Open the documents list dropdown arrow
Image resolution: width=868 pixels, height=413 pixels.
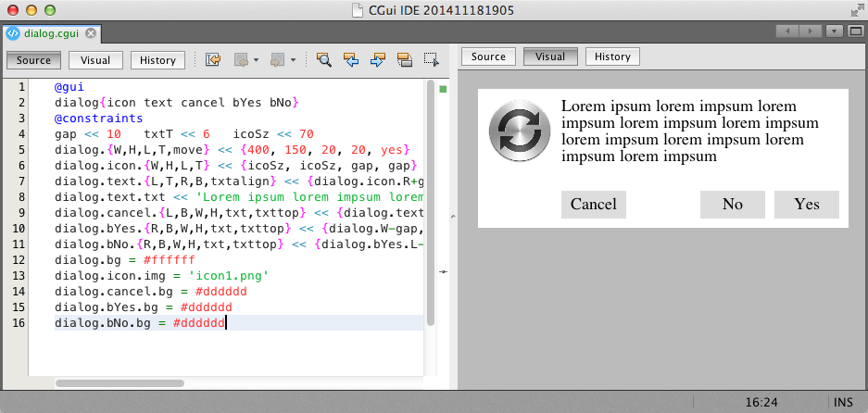[x=834, y=31]
